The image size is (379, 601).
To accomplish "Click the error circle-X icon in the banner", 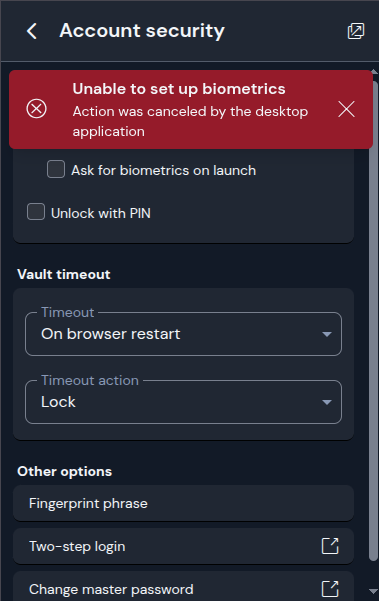I will (36, 109).
